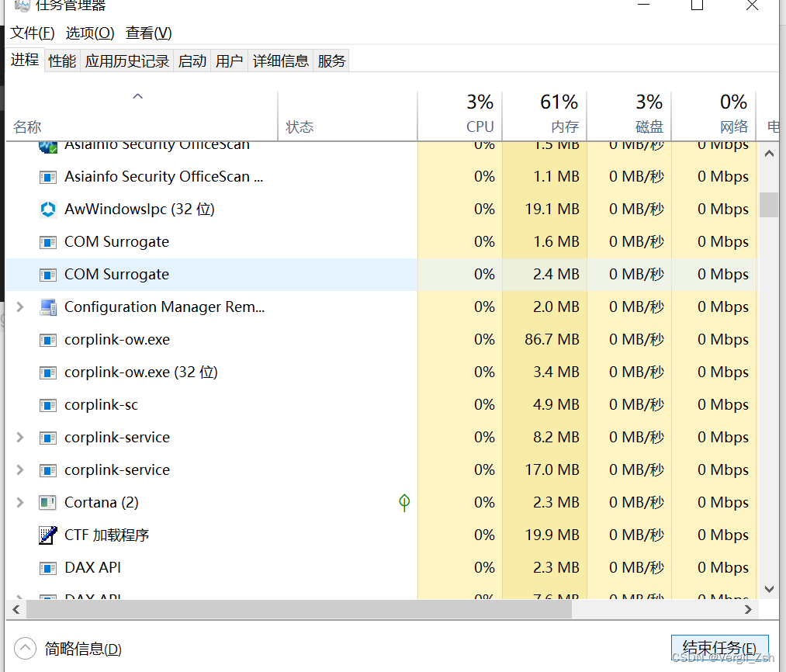Click the 19.9 MB memory value
Viewport: 786px width, 672px height.
click(x=552, y=535)
